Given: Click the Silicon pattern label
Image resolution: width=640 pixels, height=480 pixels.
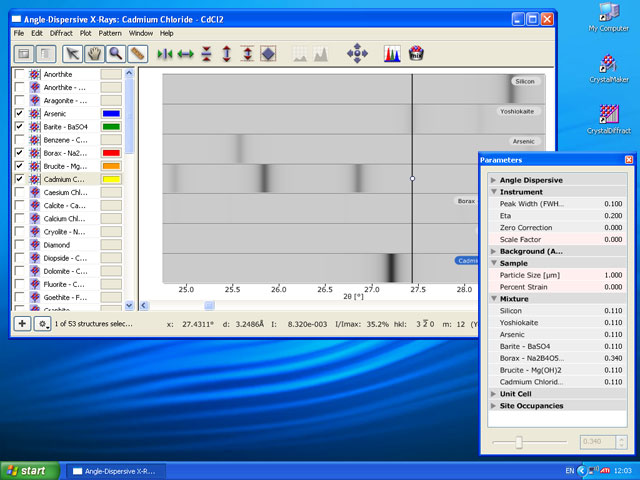Looking at the screenshot, I should click(x=525, y=81).
